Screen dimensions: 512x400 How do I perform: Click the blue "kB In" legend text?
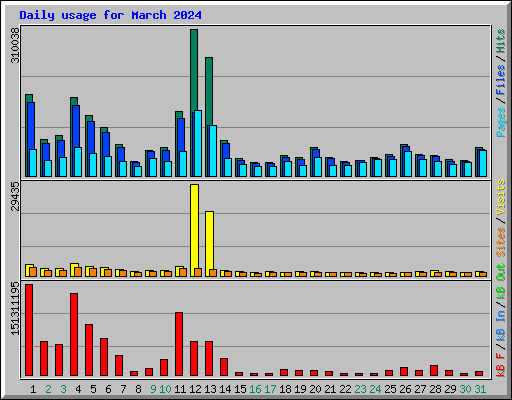point(501,325)
